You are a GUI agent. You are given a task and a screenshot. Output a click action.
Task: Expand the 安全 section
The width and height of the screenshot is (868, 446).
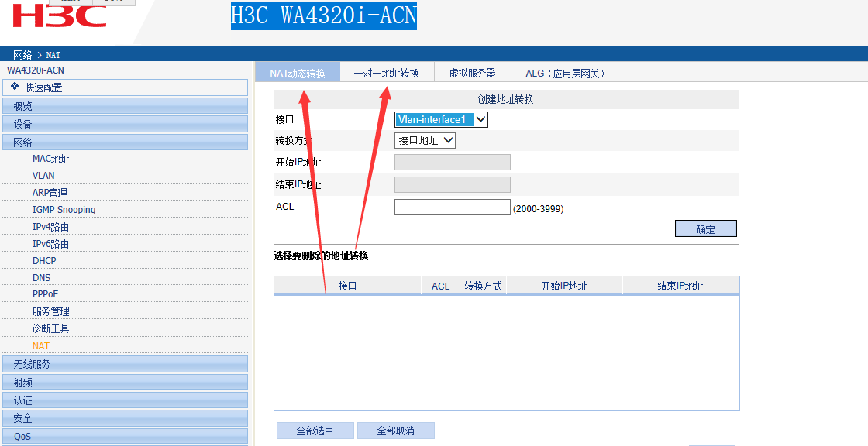[x=125, y=418]
